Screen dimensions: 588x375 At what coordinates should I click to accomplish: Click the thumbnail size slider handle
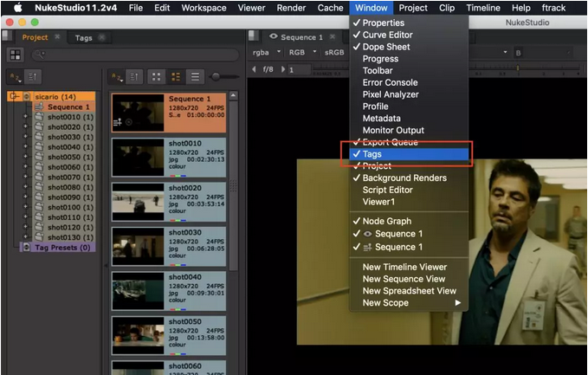[216, 77]
